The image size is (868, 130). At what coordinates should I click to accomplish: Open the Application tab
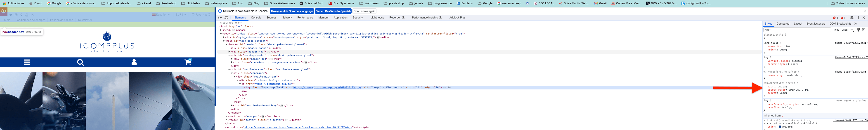pyautogui.click(x=340, y=18)
